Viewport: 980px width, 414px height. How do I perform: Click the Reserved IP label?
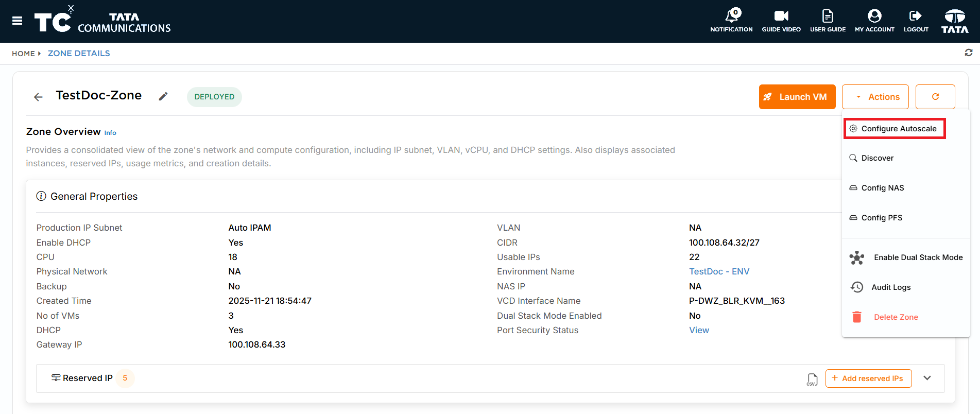click(x=88, y=378)
